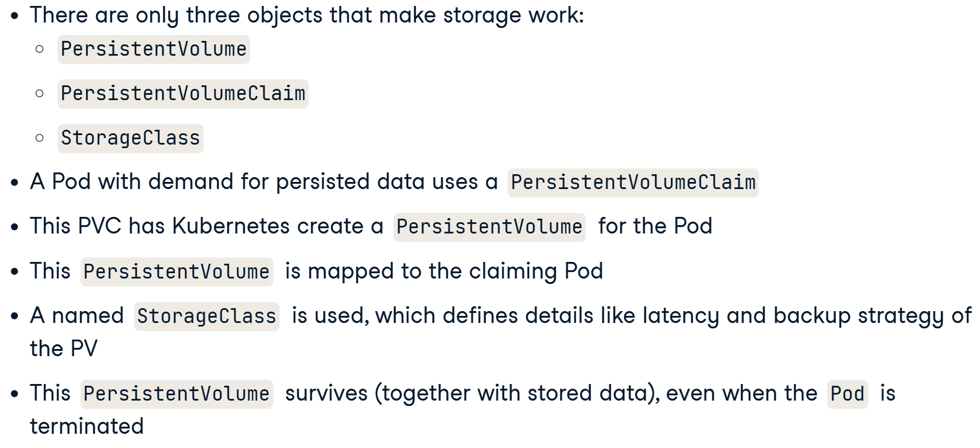Click the PersistentVolume code tag in first sub-bullet

154,49
